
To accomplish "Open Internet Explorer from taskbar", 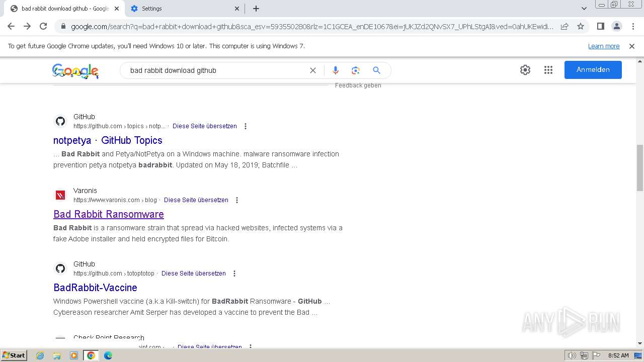I will point(40,355).
